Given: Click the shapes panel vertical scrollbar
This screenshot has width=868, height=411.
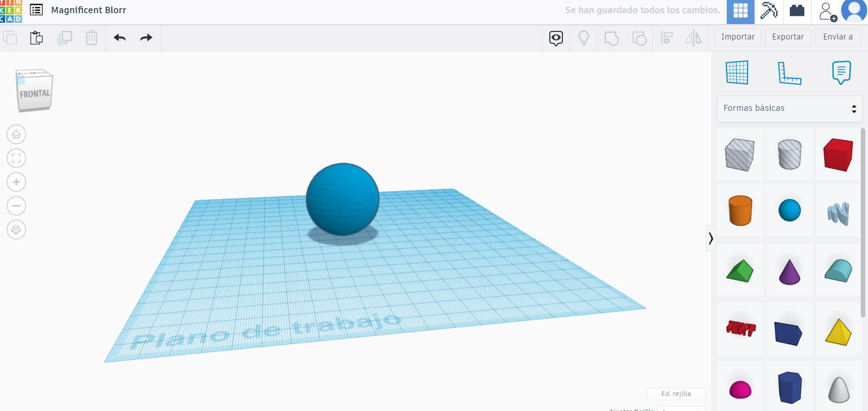Looking at the screenshot, I should tap(863, 223).
